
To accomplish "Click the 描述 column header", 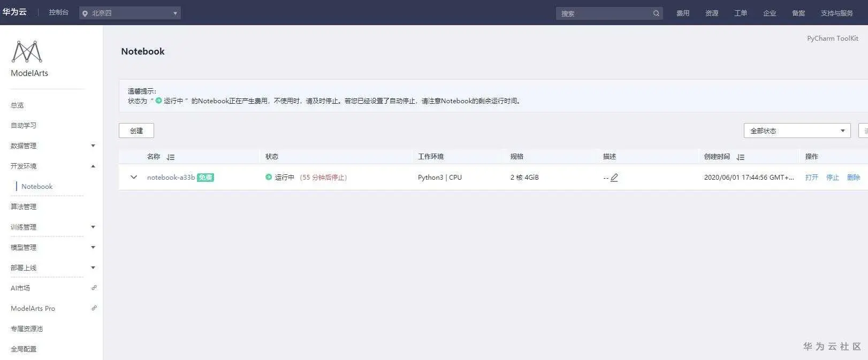I will coord(610,156).
